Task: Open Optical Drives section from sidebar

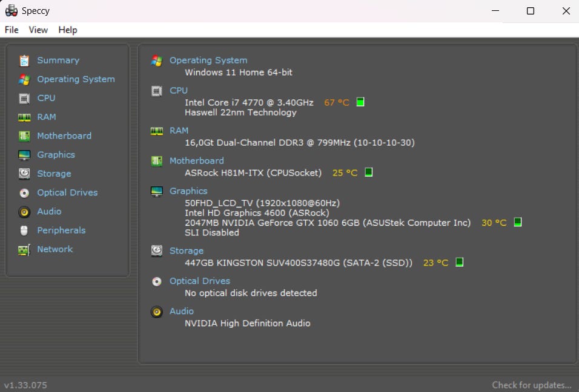Action: pyautogui.click(x=67, y=192)
